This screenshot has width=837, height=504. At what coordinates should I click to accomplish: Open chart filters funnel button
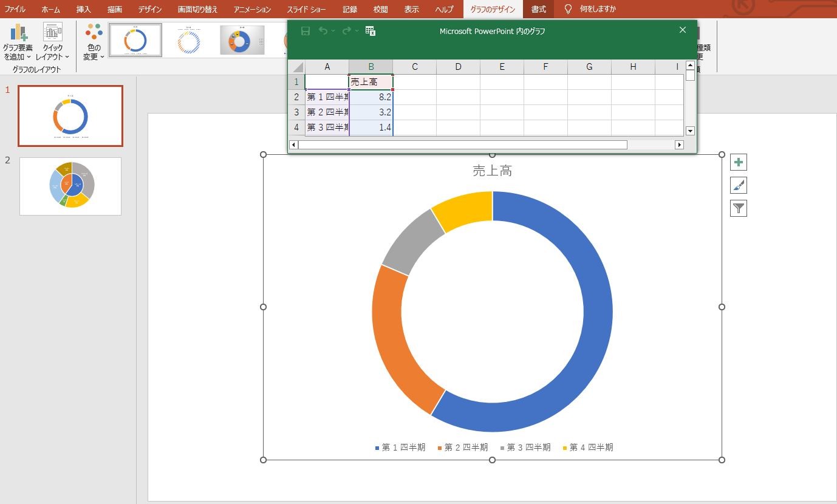pyautogui.click(x=739, y=208)
